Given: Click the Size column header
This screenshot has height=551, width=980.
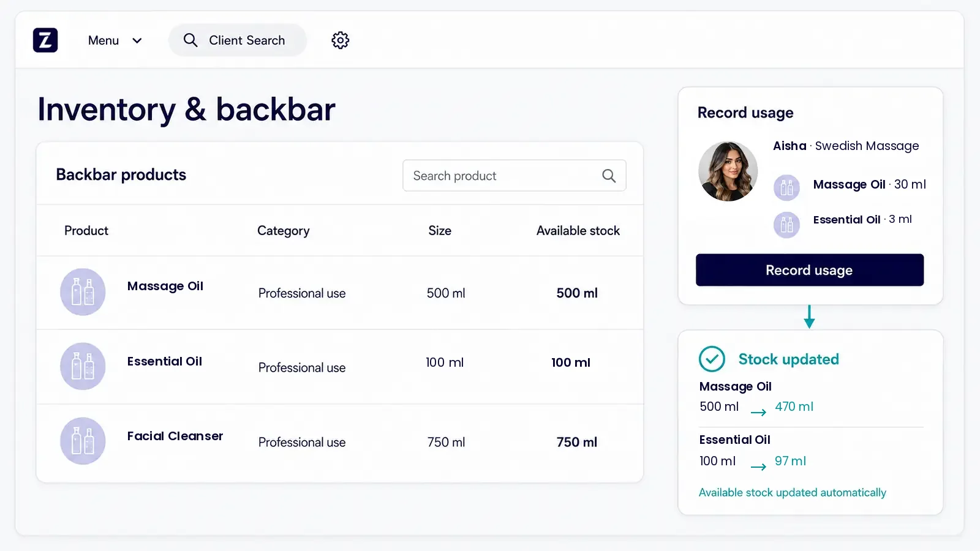Looking at the screenshot, I should (440, 231).
